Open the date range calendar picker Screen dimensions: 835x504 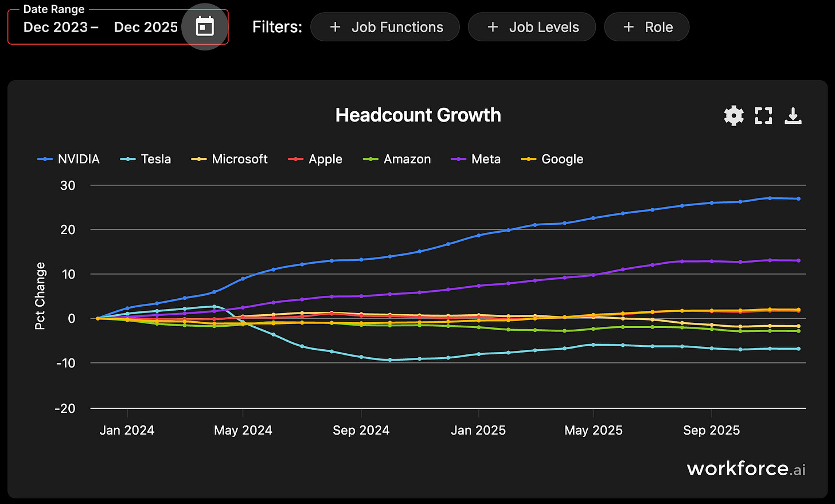pos(205,27)
